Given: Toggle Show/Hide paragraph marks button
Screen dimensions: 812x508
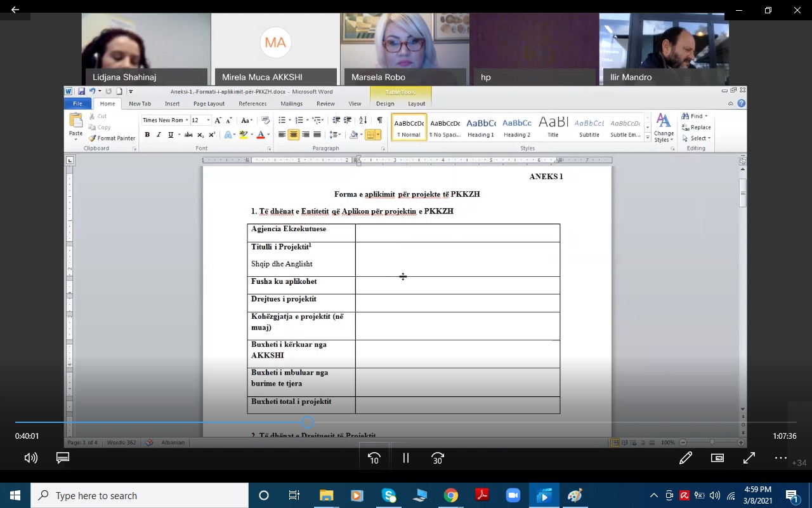Looking at the screenshot, I should coord(379,120).
